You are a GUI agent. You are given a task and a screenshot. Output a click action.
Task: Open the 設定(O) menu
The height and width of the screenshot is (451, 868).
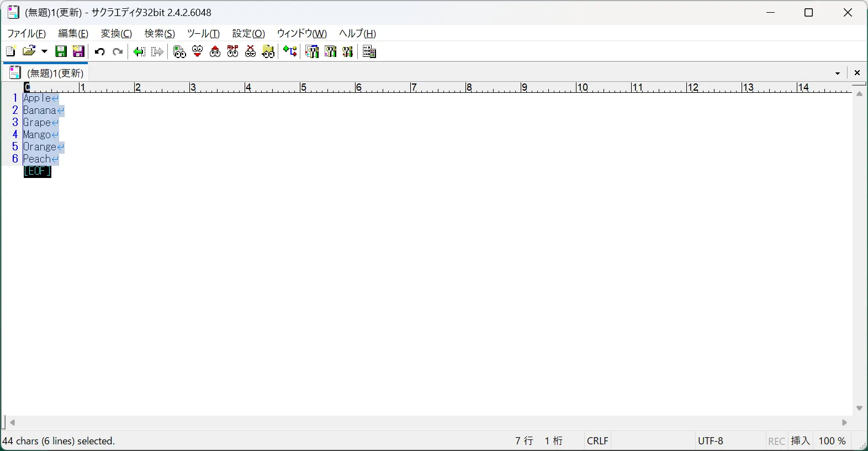point(248,34)
